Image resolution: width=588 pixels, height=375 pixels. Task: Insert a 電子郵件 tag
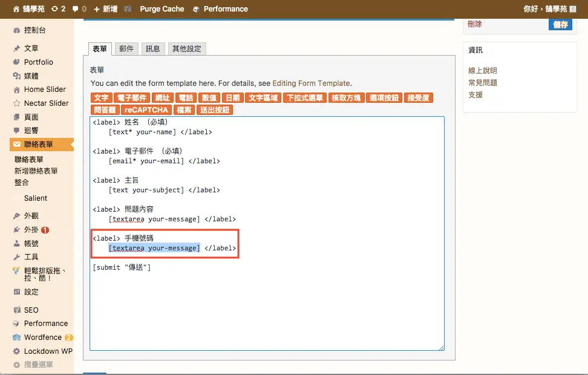tap(132, 98)
